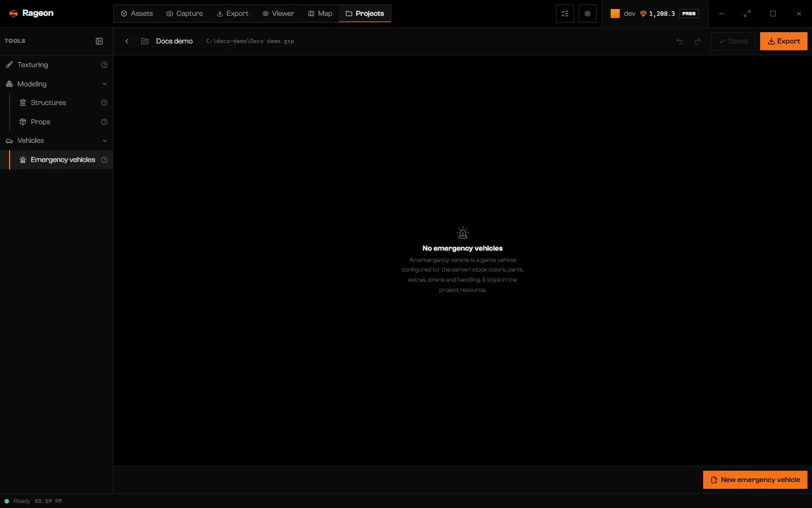Image resolution: width=812 pixels, height=508 pixels.
Task: Click the 05:59 PM status bar time
Action: click(x=48, y=501)
